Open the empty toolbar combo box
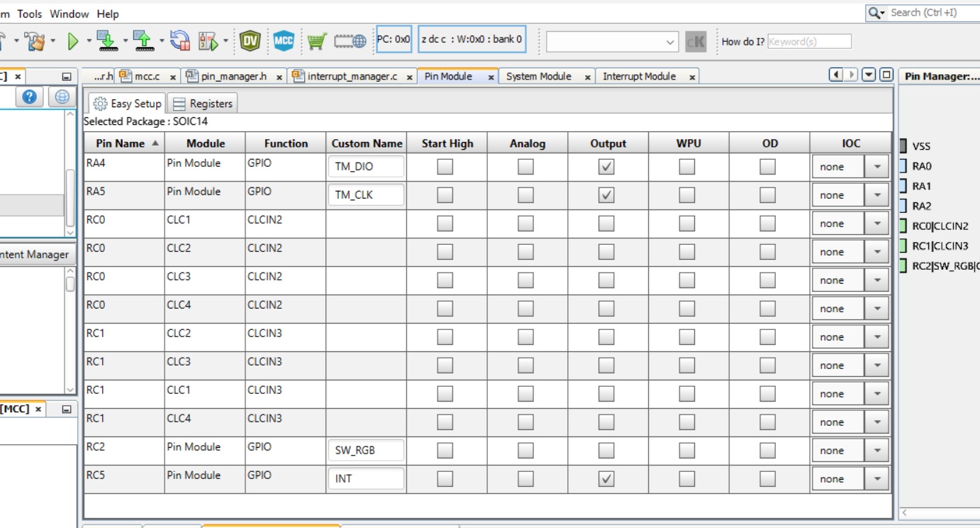 [x=612, y=42]
